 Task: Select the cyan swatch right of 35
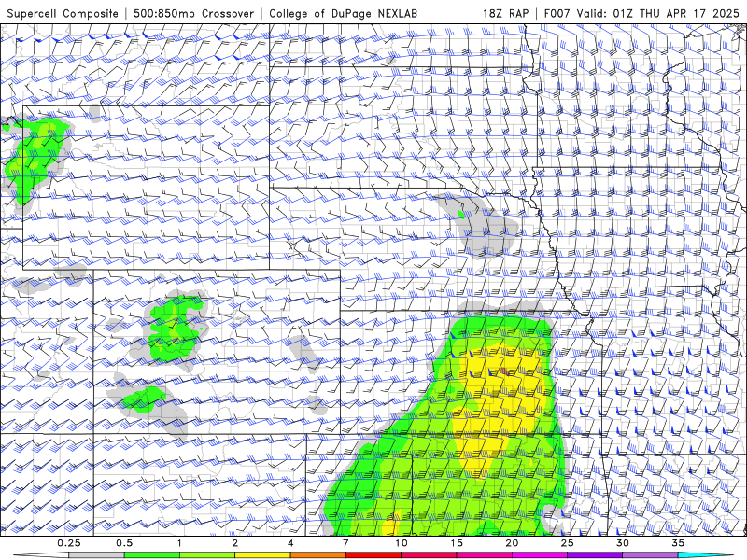[706, 555]
